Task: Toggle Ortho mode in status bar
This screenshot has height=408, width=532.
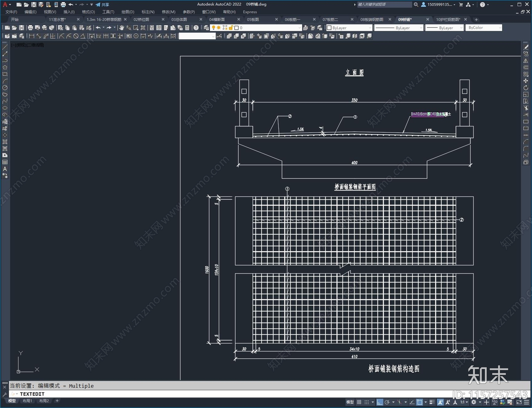Action: coord(380,402)
